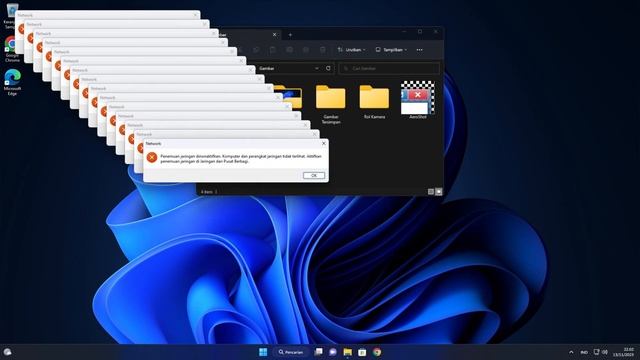The height and width of the screenshot is (360, 640).
Task: Click the Cari Gambar search field
Action: point(389,69)
